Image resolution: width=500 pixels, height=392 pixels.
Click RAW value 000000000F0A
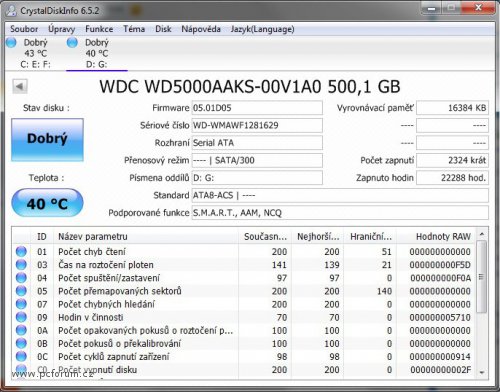(x=440, y=278)
